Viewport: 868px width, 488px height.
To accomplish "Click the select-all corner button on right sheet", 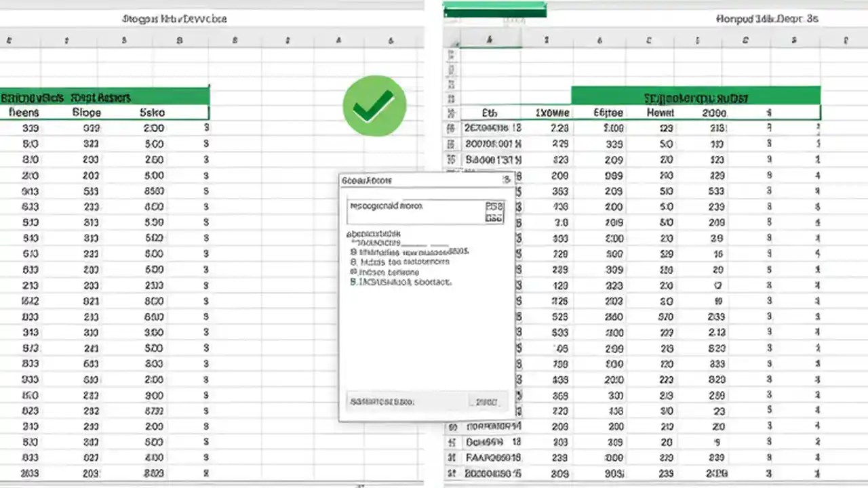I will click(x=453, y=39).
